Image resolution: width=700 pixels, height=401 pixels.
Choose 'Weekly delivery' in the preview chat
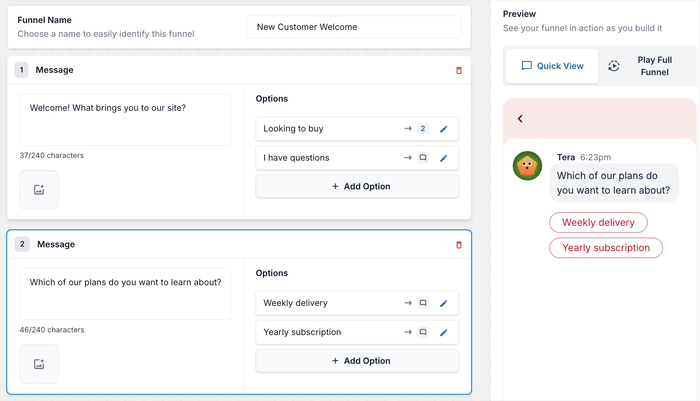click(598, 222)
